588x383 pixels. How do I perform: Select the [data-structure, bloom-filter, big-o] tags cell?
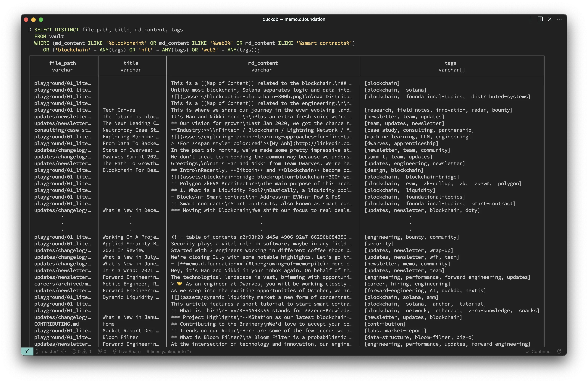[419, 337]
